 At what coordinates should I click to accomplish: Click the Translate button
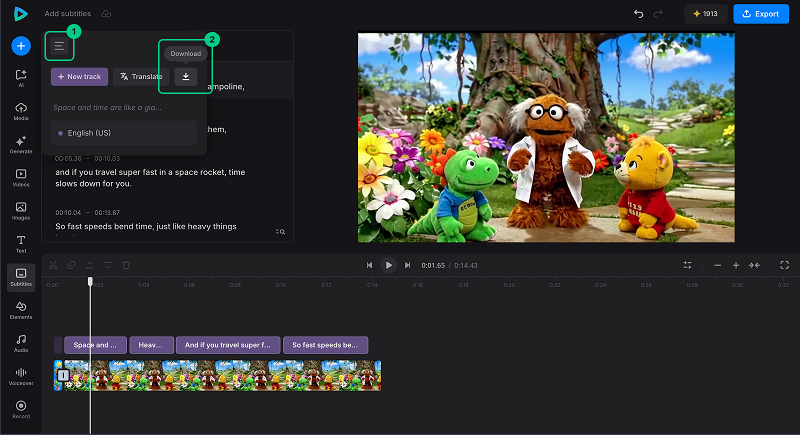pyautogui.click(x=141, y=76)
